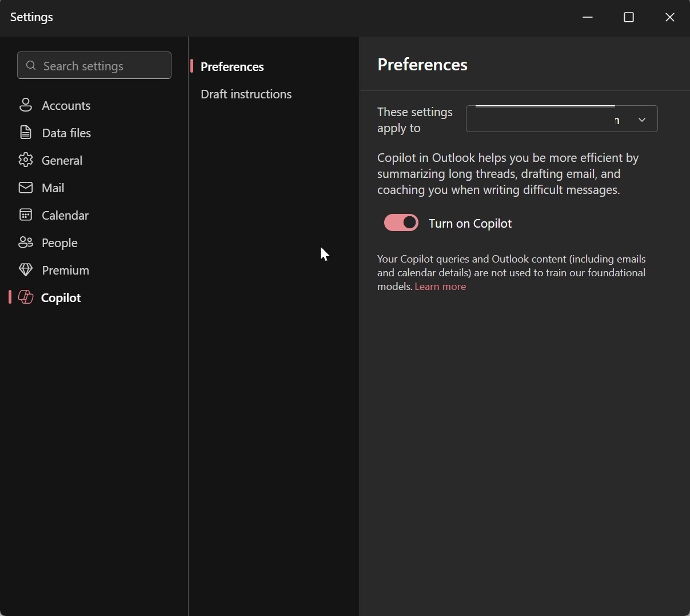Click the Mail envelope icon
Viewport: 690px width, 616px height.
(26, 188)
